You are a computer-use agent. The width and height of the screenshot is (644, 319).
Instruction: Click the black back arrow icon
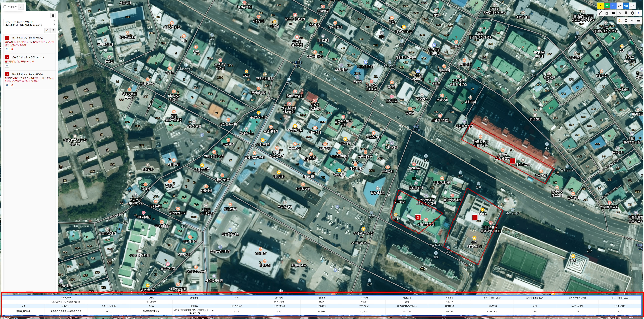(613, 13)
